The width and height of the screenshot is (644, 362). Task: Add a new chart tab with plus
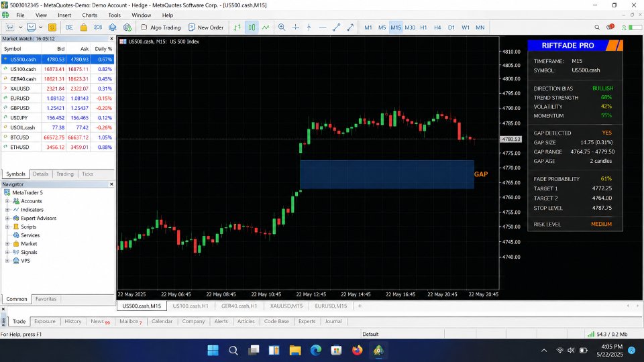coord(360,306)
